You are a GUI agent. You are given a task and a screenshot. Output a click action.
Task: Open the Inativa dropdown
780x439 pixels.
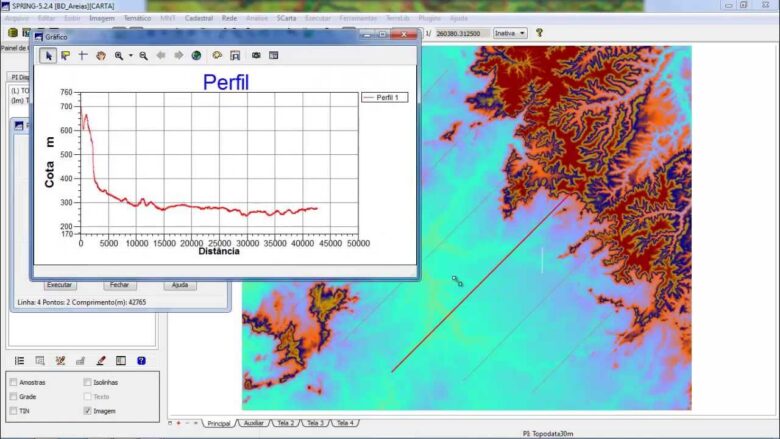510,33
